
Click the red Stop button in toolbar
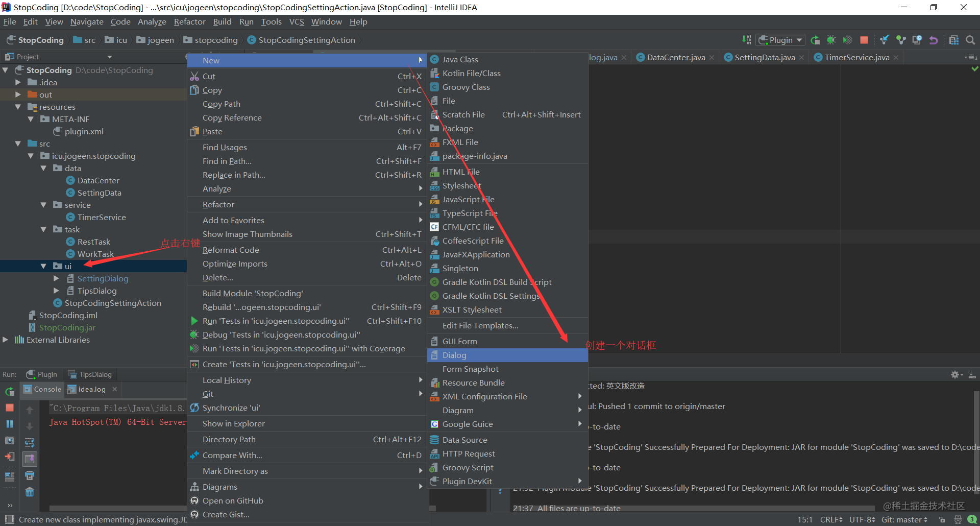tap(864, 40)
